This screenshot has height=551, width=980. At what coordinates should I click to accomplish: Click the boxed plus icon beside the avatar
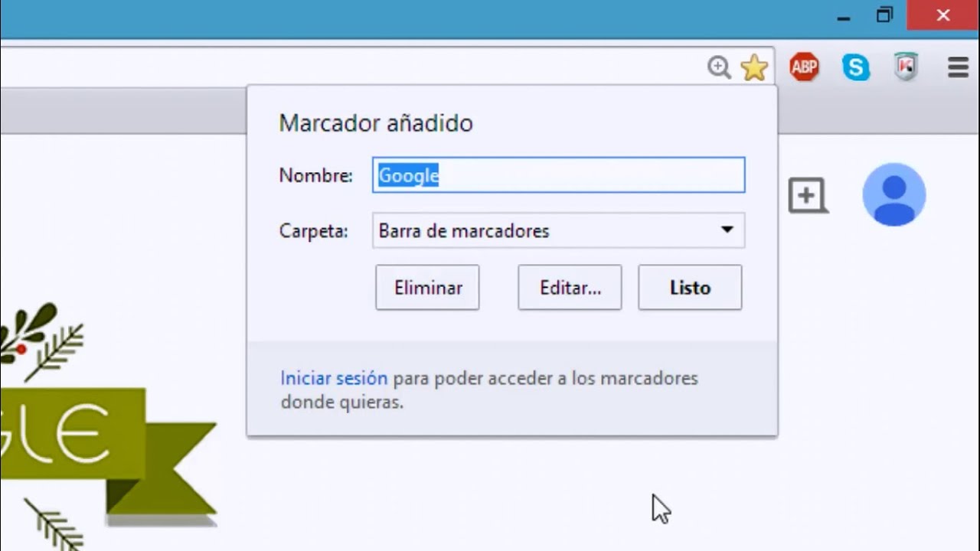click(808, 196)
